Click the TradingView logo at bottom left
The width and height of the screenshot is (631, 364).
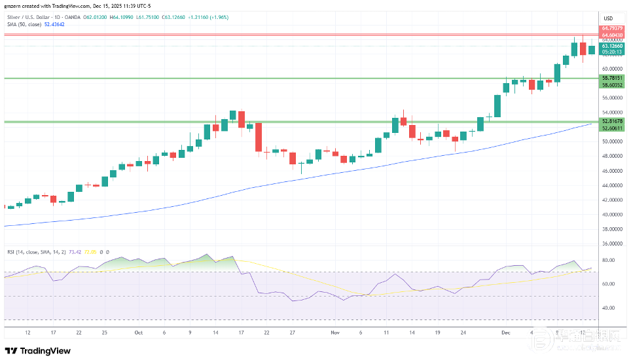coord(37,351)
